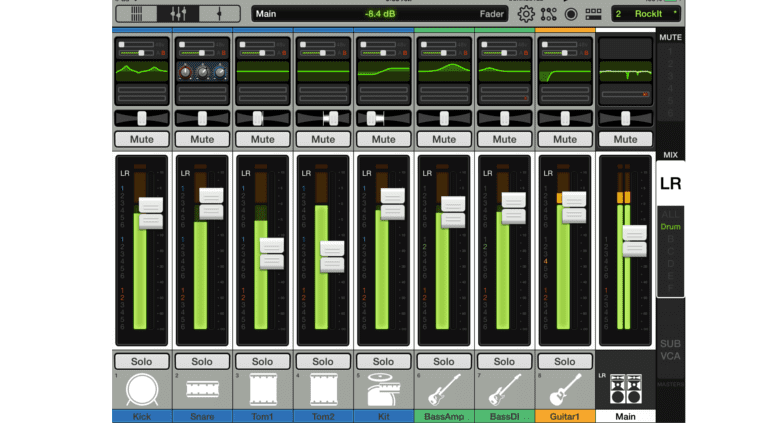Open the Main graphic EQ thumbnail
This screenshot has height=425, width=770.
[625, 72]
